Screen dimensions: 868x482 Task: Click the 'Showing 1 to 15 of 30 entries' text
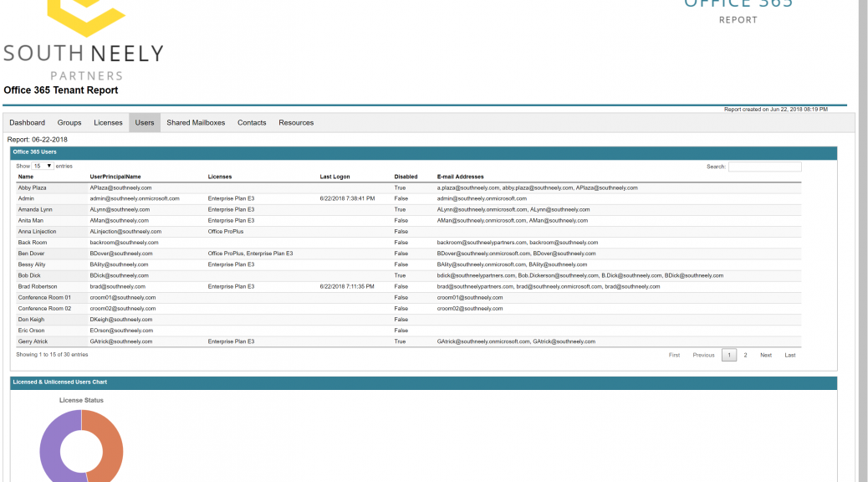point(52,355)
